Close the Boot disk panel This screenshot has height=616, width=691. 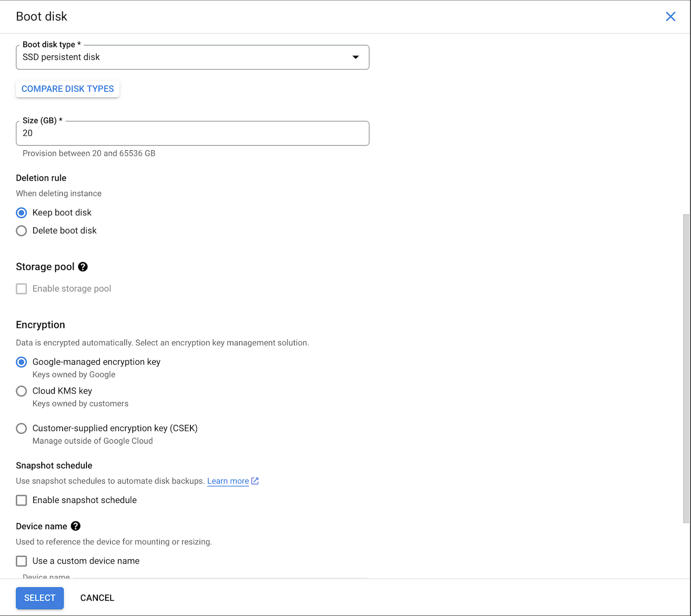670,16
